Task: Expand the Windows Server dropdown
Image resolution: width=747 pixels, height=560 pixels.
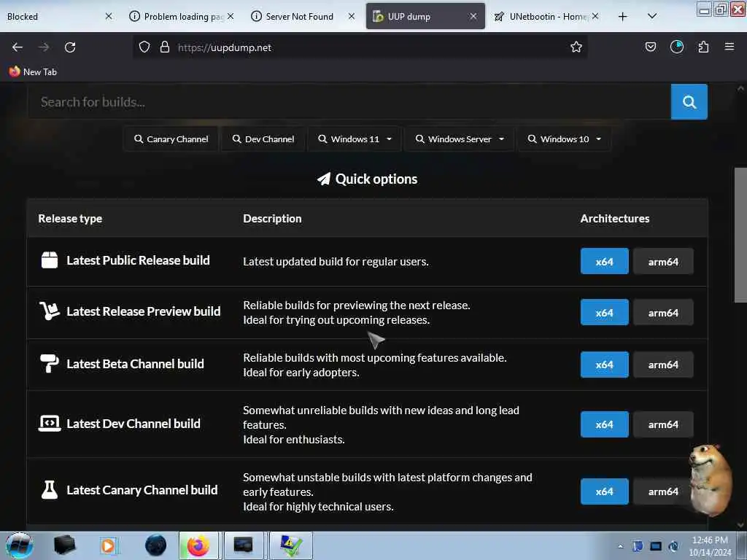Action: pos(460,139)
